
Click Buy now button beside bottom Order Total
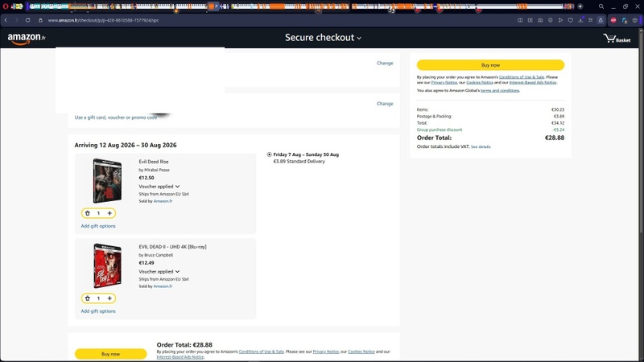(x=110, y=354)
